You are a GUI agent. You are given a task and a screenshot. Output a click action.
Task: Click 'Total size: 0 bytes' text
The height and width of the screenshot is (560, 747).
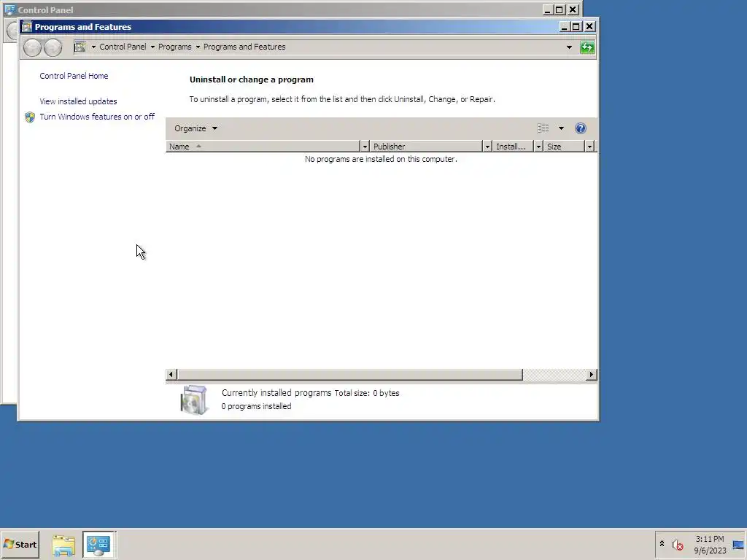tap(367, 393)
